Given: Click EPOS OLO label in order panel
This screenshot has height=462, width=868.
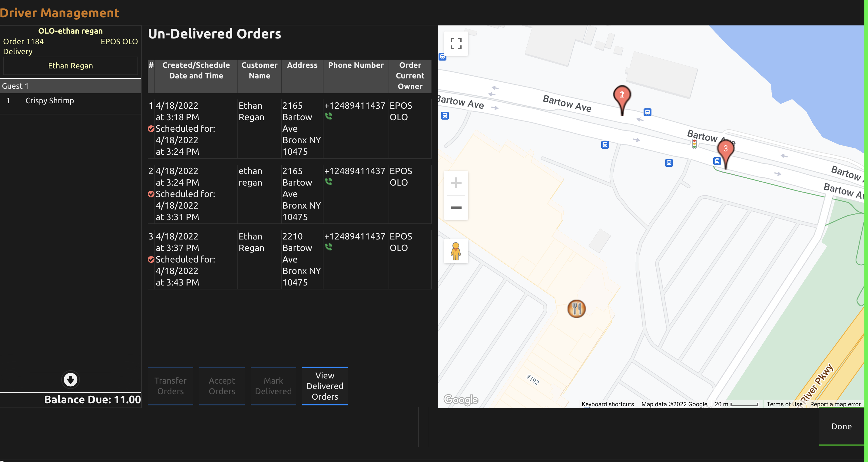Looking at the screenshot, I should 119,41.
